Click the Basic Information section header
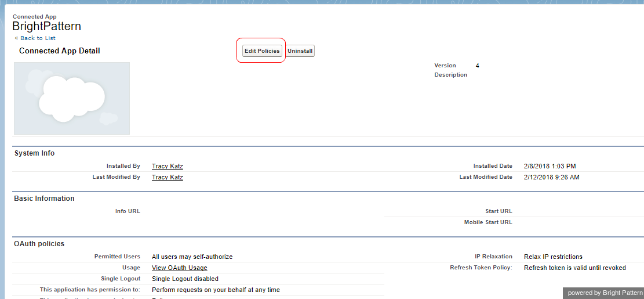The image size is (644, 299). [x=45, y=199]
